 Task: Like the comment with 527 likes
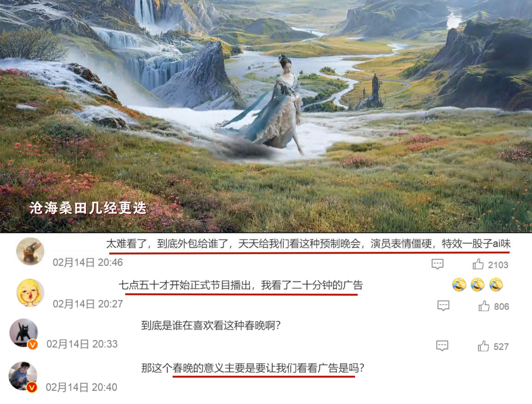(483, 346)
